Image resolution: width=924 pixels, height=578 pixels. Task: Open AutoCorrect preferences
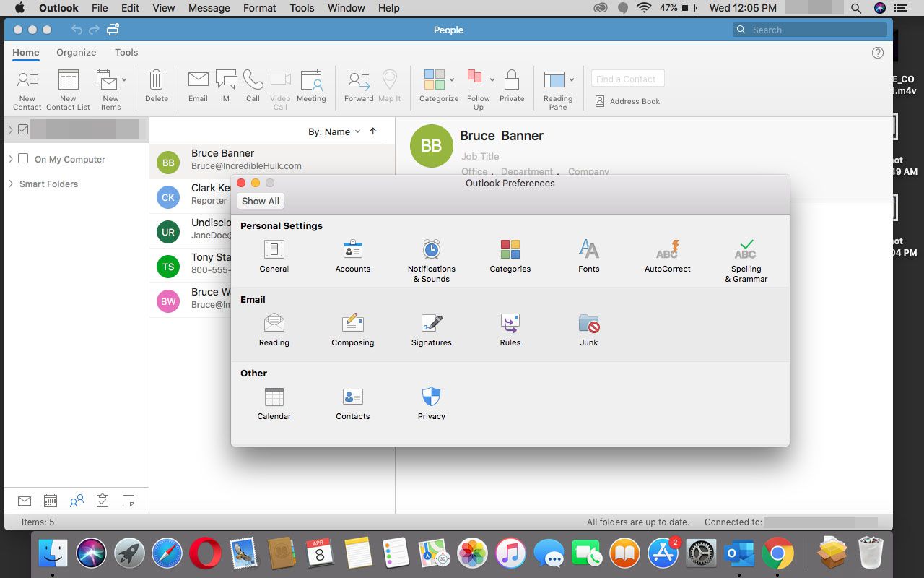point(668,256)
